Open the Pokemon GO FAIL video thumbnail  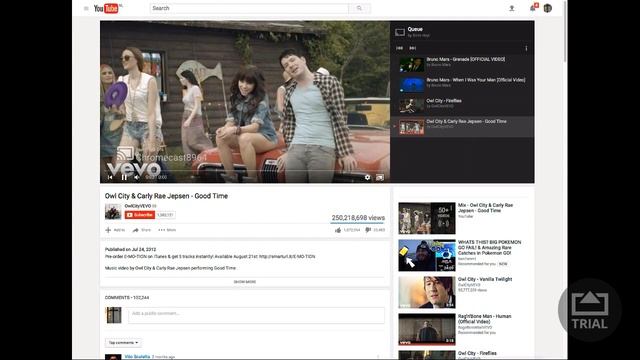[427, 255]
